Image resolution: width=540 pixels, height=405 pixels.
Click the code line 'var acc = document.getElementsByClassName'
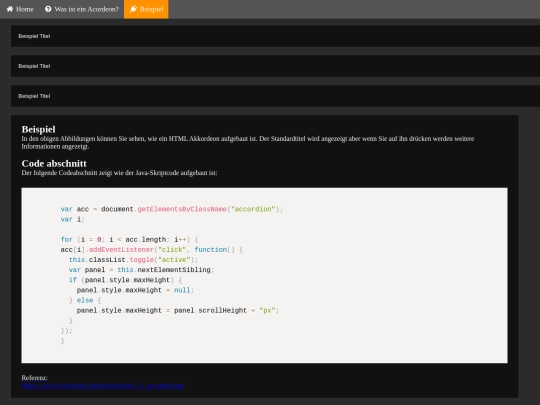click(172, 209)
